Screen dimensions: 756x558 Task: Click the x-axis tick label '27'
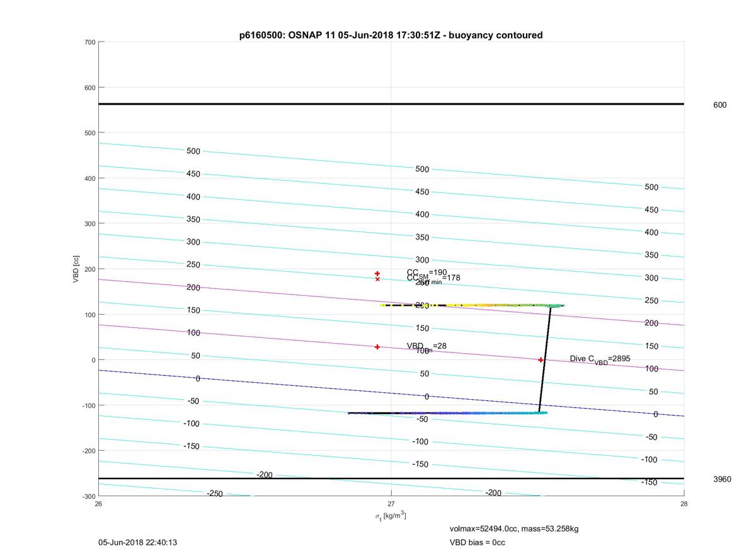click(x=391, y=504)
